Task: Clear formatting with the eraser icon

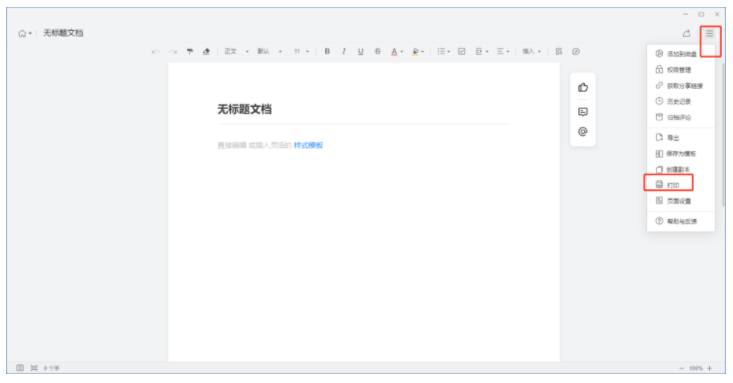Action: [206, 51]
